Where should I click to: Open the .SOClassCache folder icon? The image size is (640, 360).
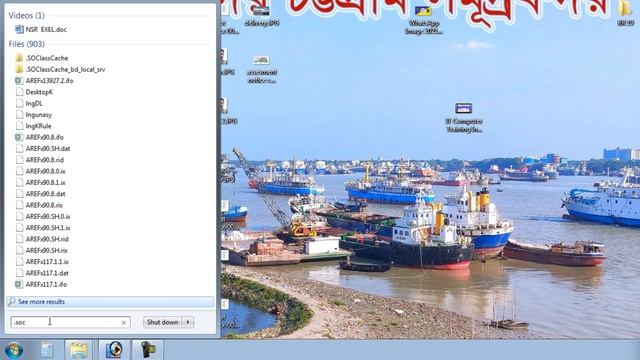tap(19, 58)
